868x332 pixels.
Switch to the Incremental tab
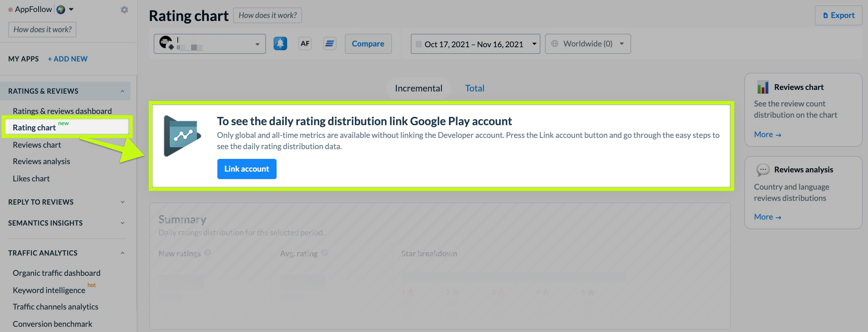tap(418, 88)
